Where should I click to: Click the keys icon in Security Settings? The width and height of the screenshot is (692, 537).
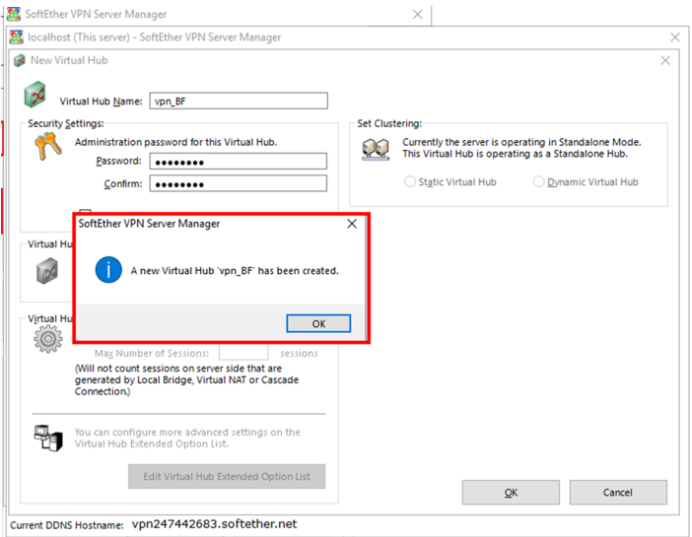coord(49,150)
